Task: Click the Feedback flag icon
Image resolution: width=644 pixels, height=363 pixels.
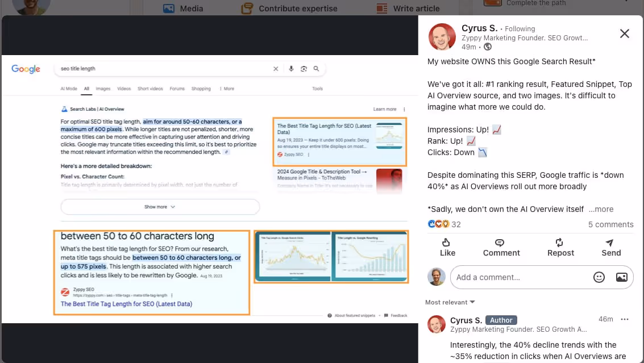Action: (385, 316)
